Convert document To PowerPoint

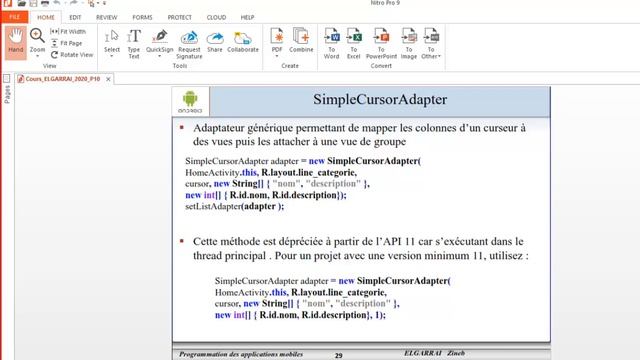[x=381, y=43]
